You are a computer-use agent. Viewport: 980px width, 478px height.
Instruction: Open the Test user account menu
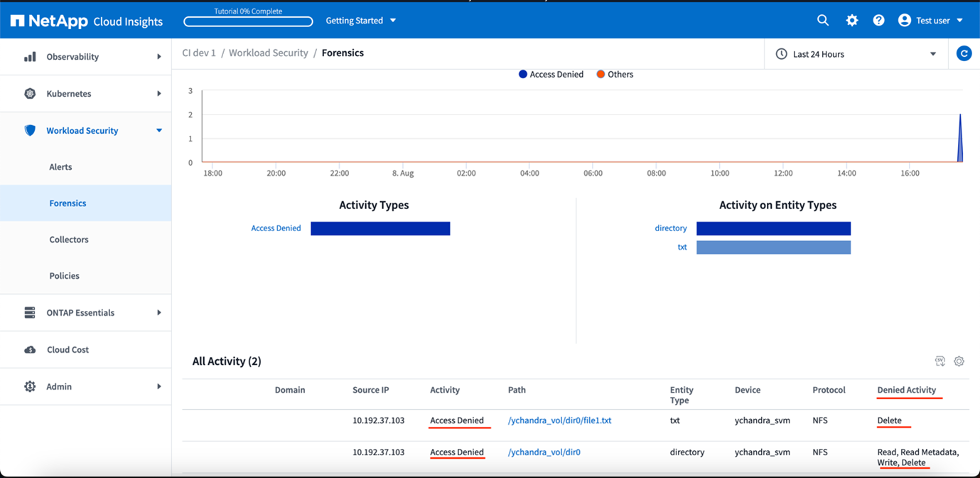930,21
